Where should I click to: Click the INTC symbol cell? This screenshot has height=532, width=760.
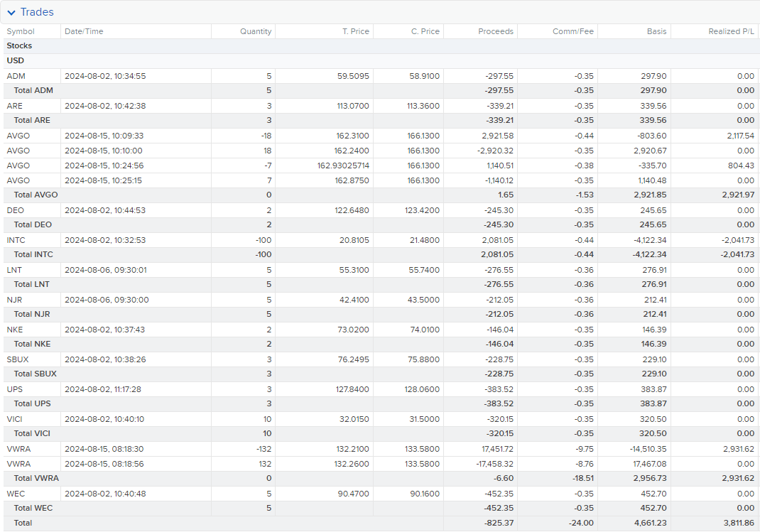click(x=16, y=240)
